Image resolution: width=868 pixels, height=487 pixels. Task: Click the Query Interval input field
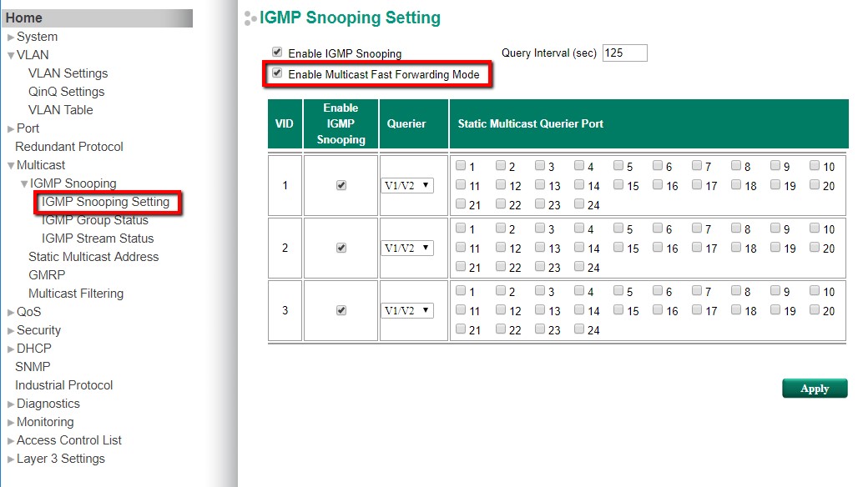coord(624,53)
